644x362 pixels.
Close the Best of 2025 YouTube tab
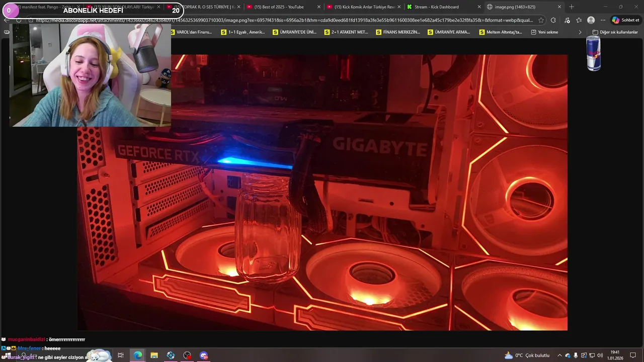click(x=318, y=7)
